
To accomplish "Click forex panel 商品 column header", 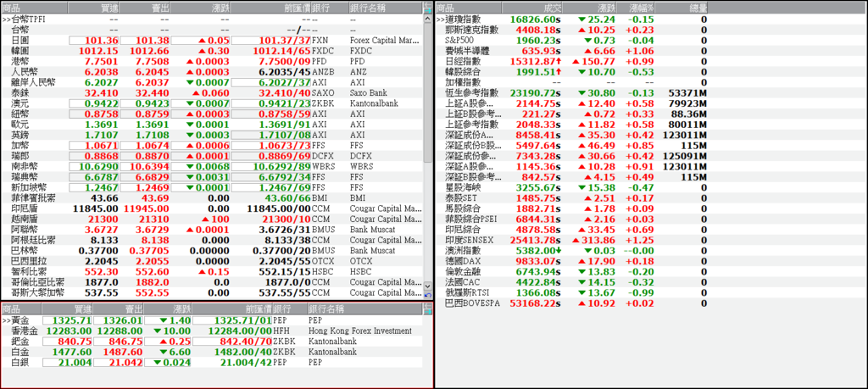I will tap(34, 8).
